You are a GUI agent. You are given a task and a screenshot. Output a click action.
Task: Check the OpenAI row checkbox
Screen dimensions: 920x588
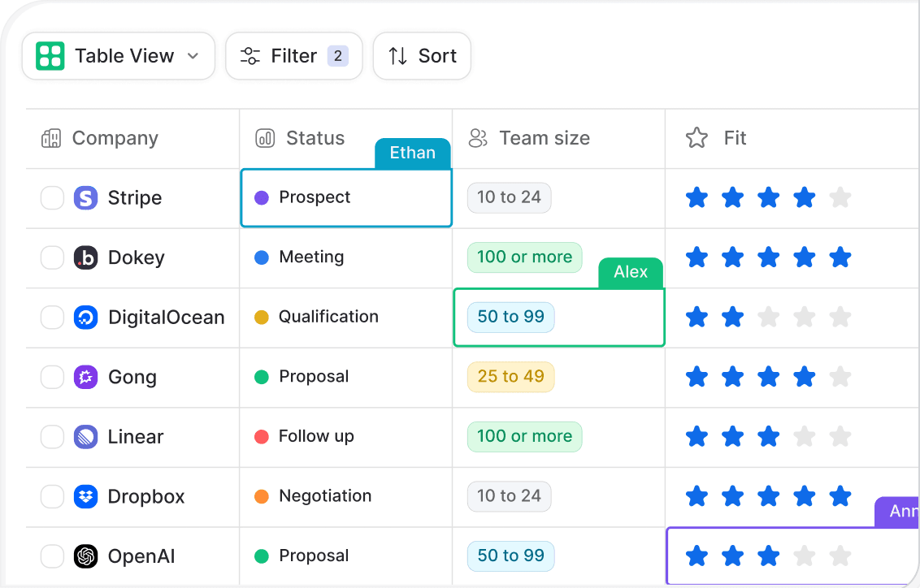click(52, 556)
